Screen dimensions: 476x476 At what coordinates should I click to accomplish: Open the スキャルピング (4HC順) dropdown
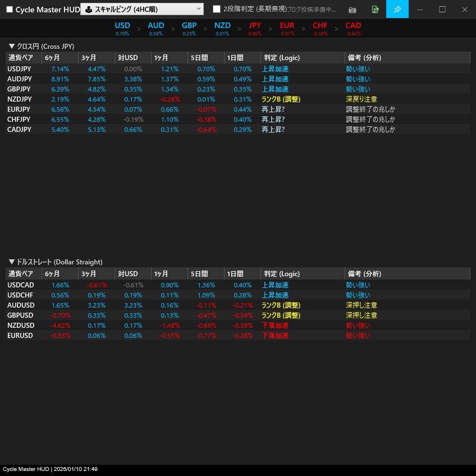[x=142, y=9]
